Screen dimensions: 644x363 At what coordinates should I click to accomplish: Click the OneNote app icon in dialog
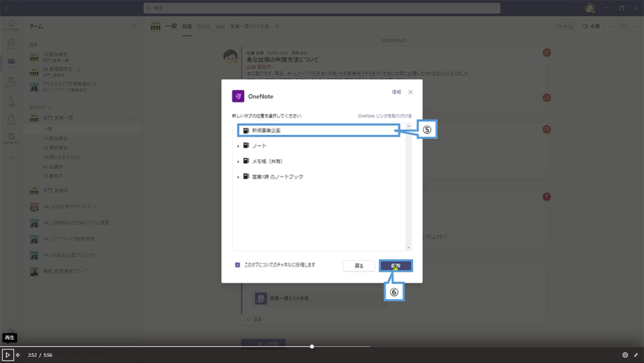(238, 96)
